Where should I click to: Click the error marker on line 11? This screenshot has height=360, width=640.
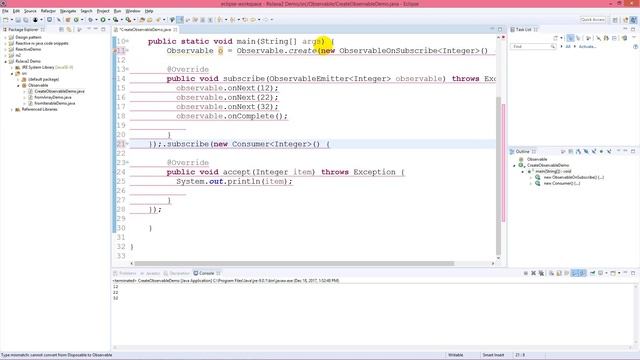[115, 51]
